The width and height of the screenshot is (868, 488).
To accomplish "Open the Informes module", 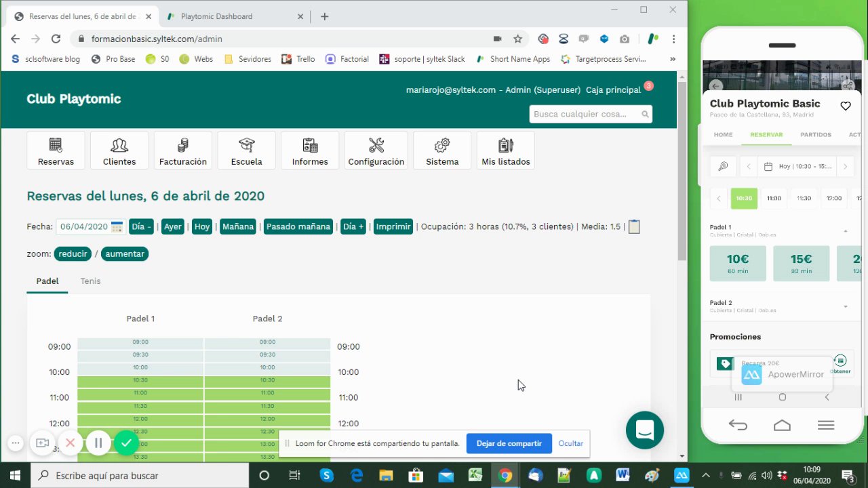I will click(x=310, y=150).
